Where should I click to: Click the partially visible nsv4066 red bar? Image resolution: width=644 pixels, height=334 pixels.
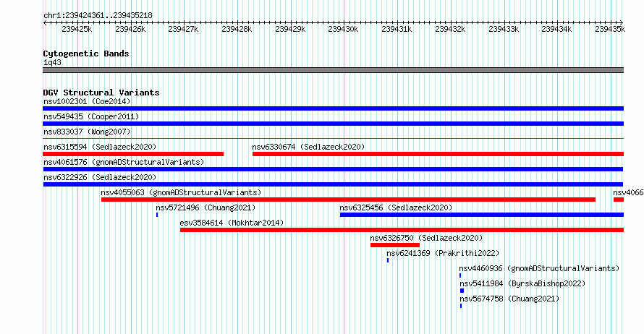point(619,200)
